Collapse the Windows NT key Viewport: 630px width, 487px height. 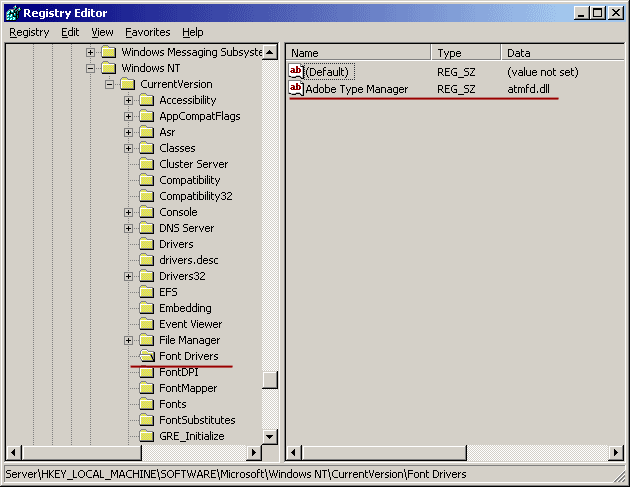tap(90, 68)
